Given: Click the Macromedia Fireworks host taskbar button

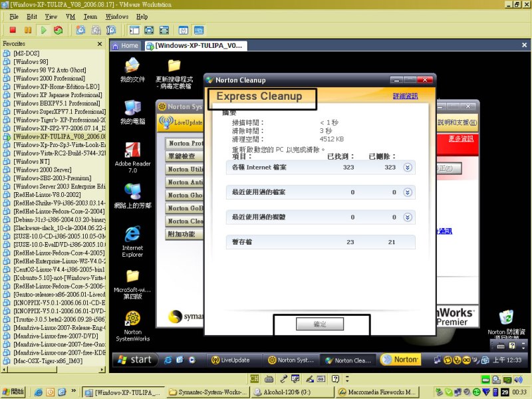Looking at the screenshot, I should point(376,392).
